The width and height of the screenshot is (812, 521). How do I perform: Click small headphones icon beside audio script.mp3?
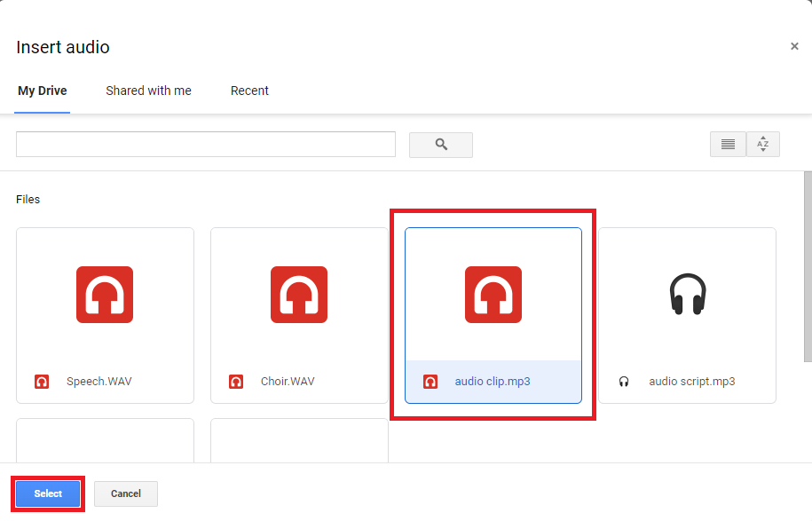pos(624,382)
